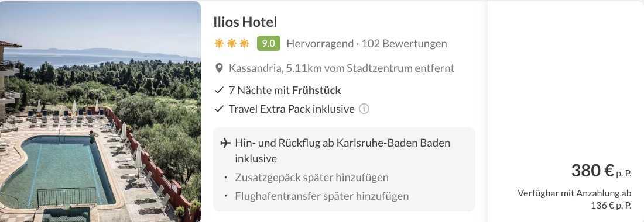Screen dimensions: 644x222
Task: Click the Kassandria location distance text
Action: [x=342, y=68]
